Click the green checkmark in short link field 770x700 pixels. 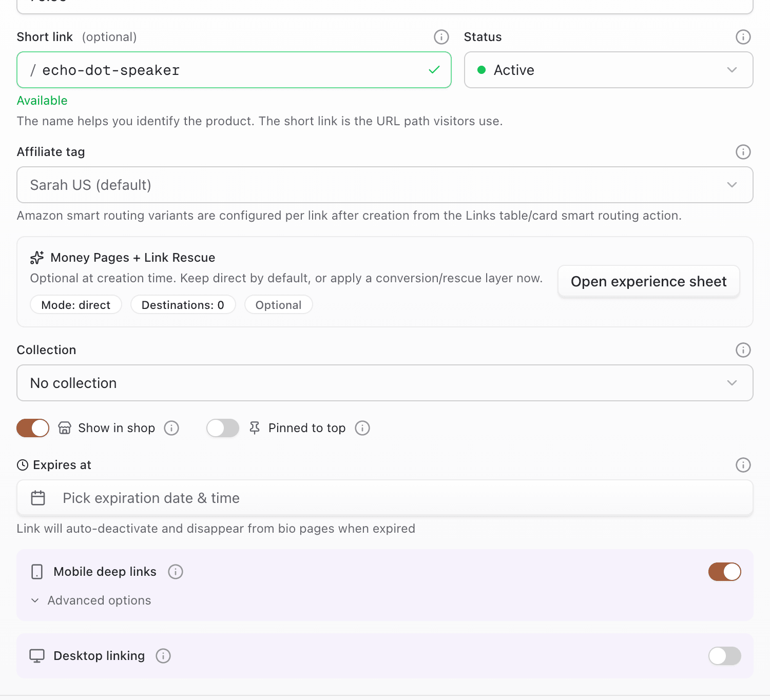(434, 70)
